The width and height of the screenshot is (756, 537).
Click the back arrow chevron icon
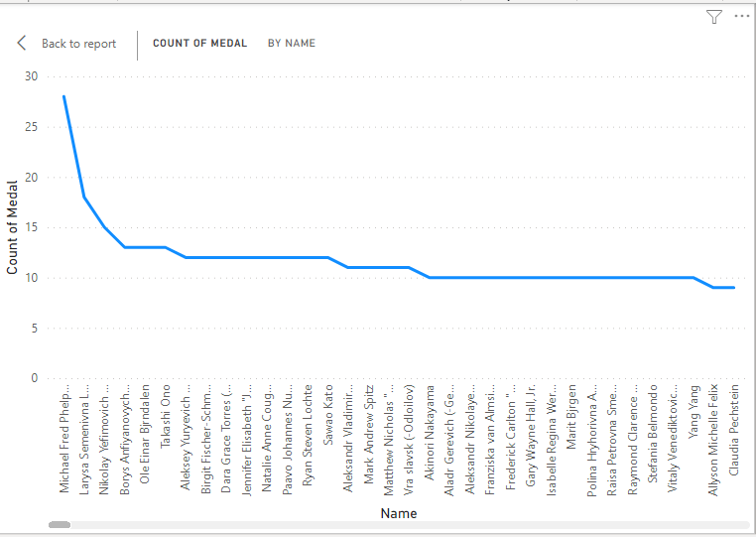click(22, 43)
